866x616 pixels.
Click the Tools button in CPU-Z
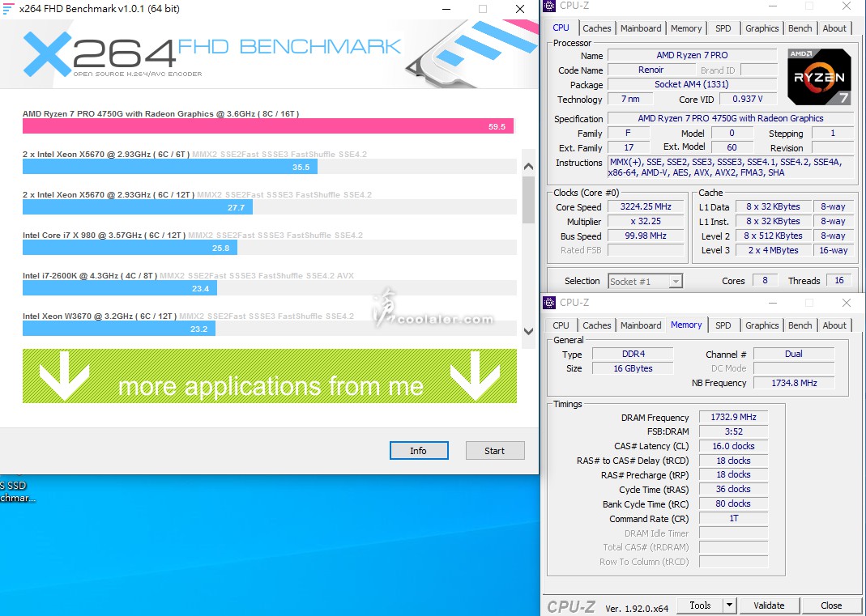700,605
